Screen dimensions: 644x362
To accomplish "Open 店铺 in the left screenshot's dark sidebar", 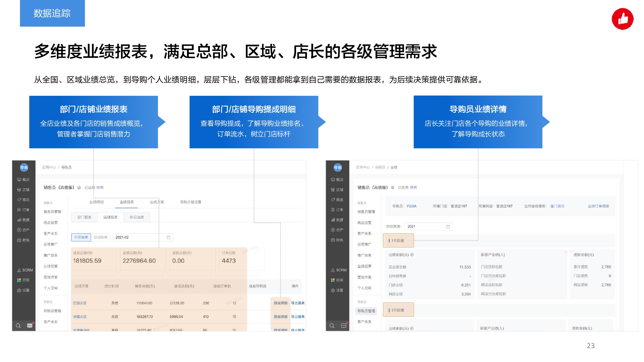I will pyautogui.click(x=23, y=190).
